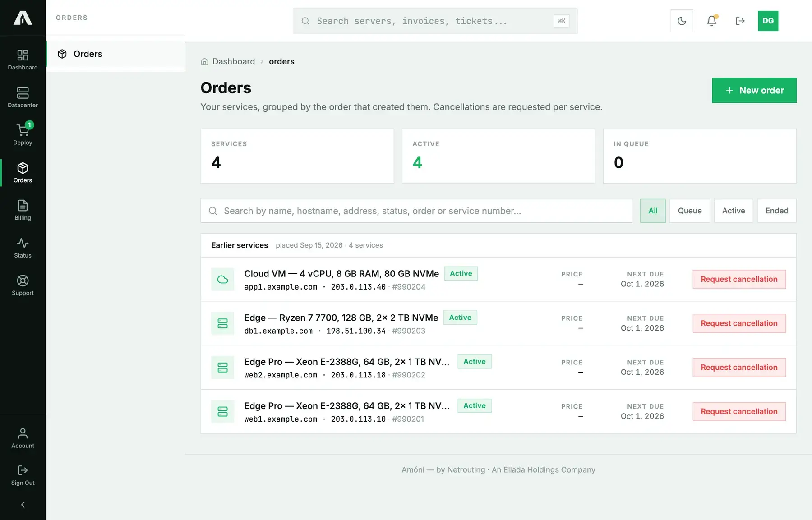Select Orders in the secondary menu
This screenshot has width=812, height=520.
(x=115, y=54)
